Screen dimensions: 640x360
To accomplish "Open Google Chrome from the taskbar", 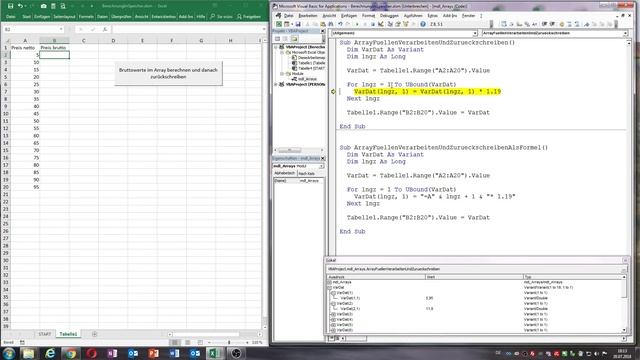I will tap(71, 353).
